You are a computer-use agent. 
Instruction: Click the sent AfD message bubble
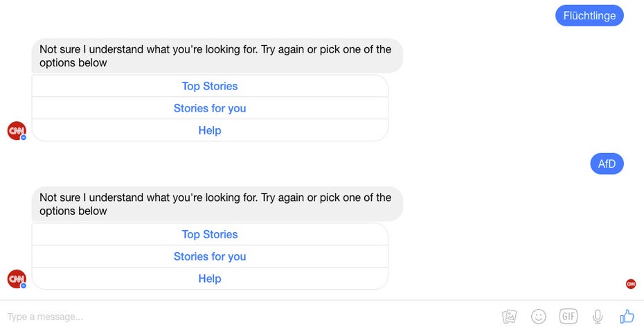[607, 164]
